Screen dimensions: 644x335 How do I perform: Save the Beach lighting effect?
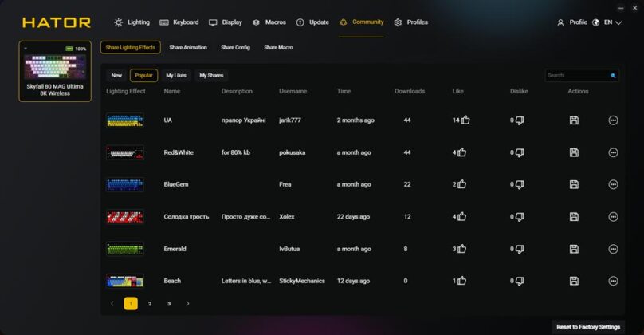tap(574, 281)
